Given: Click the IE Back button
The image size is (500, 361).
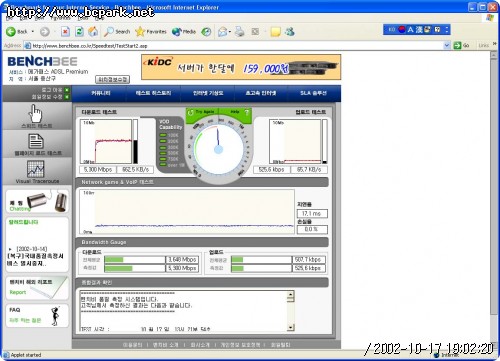Looking at the screenshot, I should (17, 32).
